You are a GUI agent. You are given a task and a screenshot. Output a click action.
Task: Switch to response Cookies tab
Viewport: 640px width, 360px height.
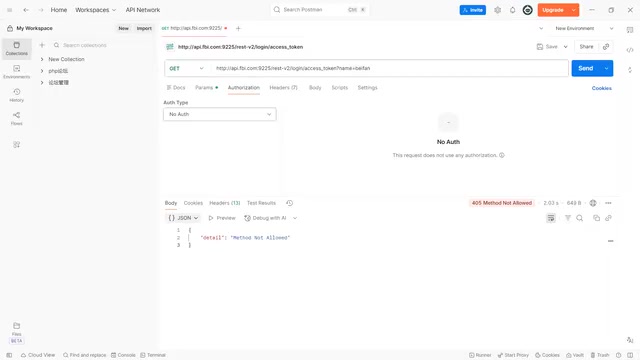point(193,203)
